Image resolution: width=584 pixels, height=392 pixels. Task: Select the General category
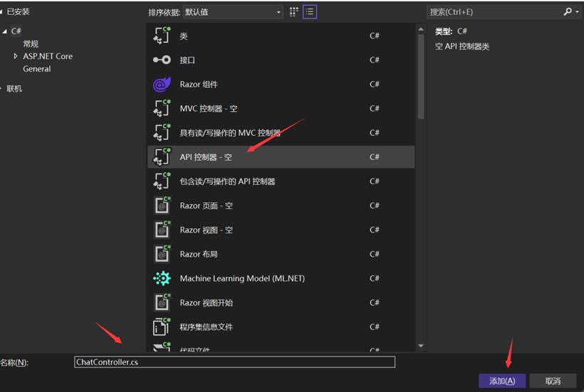coord(37,69)
